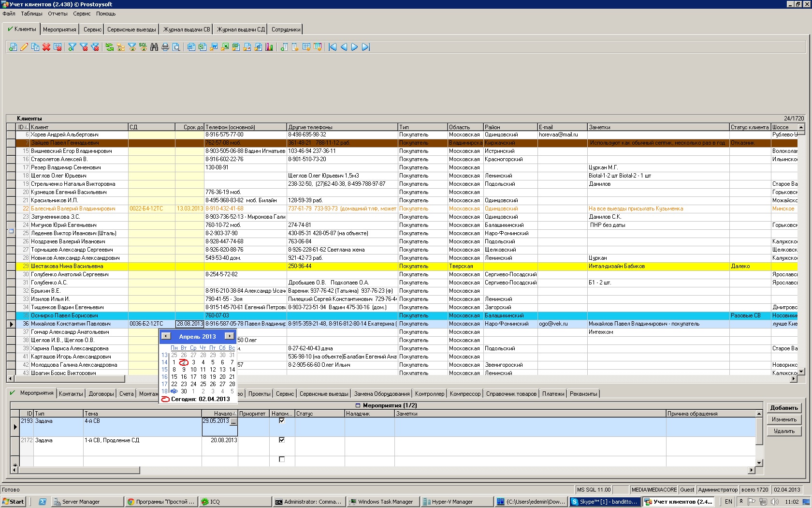
Task: Click the events grid vertical scrollbar down arrow
Action: pos(759,463)
